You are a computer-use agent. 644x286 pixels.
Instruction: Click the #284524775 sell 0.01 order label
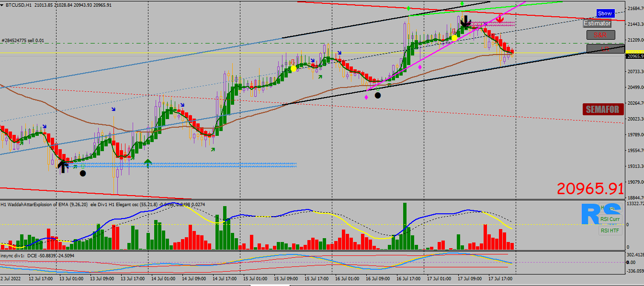(x=23, y=41)
